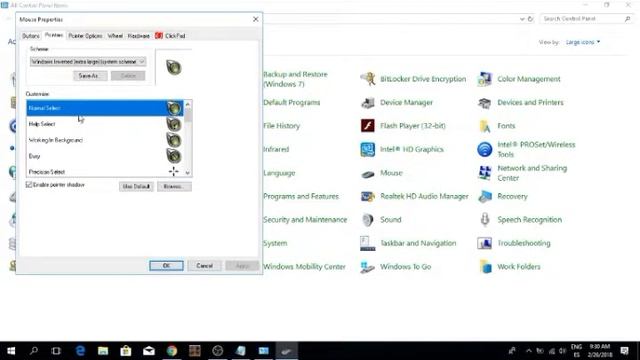Show hidden system tray icons chevron
Image resolution: width=640 pixels, height=360 pixels.
[x=529, y=351]
